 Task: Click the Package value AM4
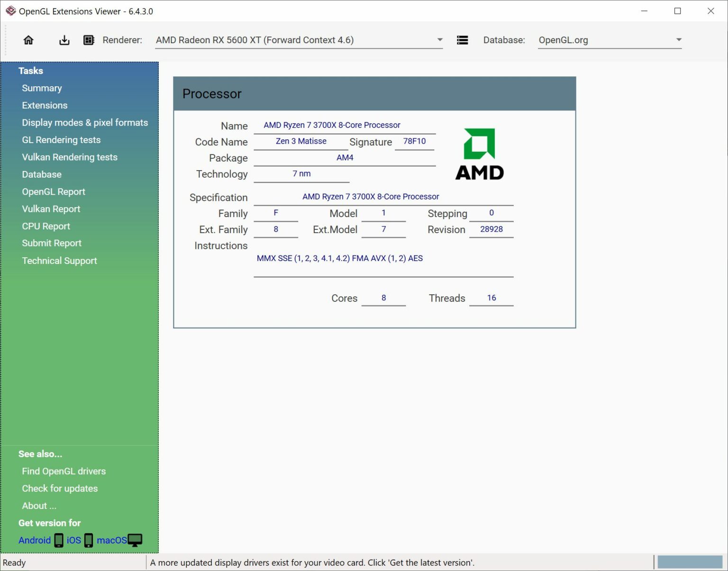pos(345,158)
